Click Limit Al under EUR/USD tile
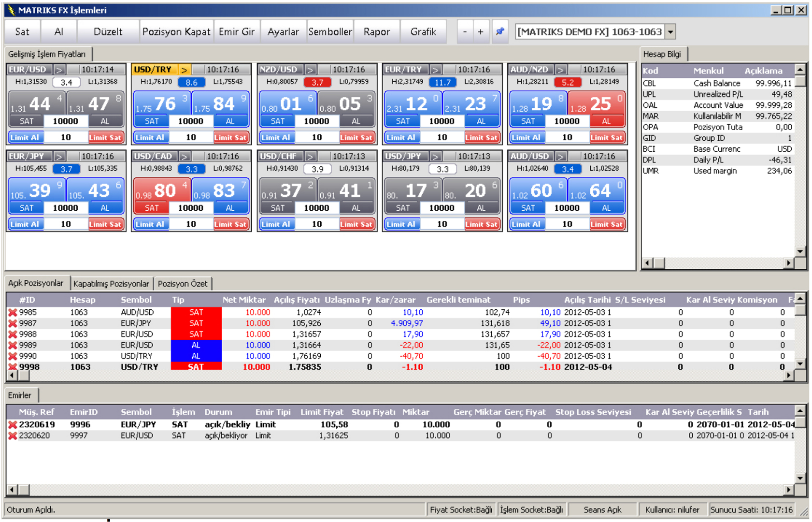The width and height of the screenshot is (812, 522). (x=25, y=138)
